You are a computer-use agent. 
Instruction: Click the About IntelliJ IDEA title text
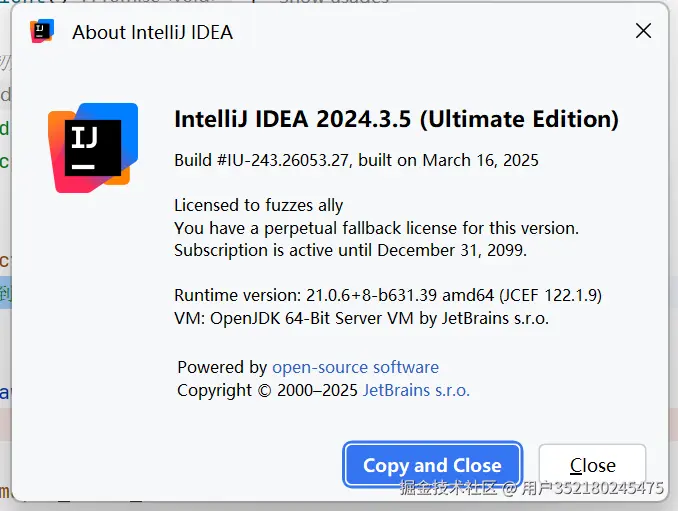click(x=152, y=32)
